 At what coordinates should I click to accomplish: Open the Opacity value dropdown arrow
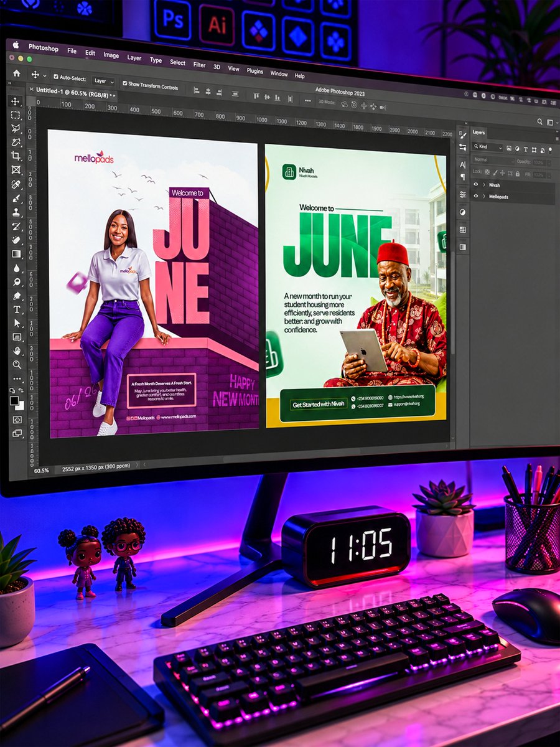click(x=549, y=162)
